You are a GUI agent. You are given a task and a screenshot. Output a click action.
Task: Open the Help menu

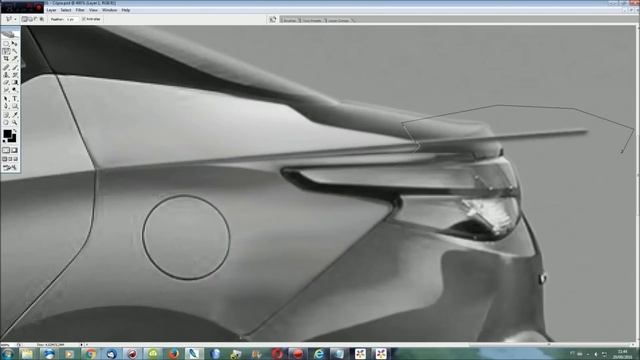126,10
